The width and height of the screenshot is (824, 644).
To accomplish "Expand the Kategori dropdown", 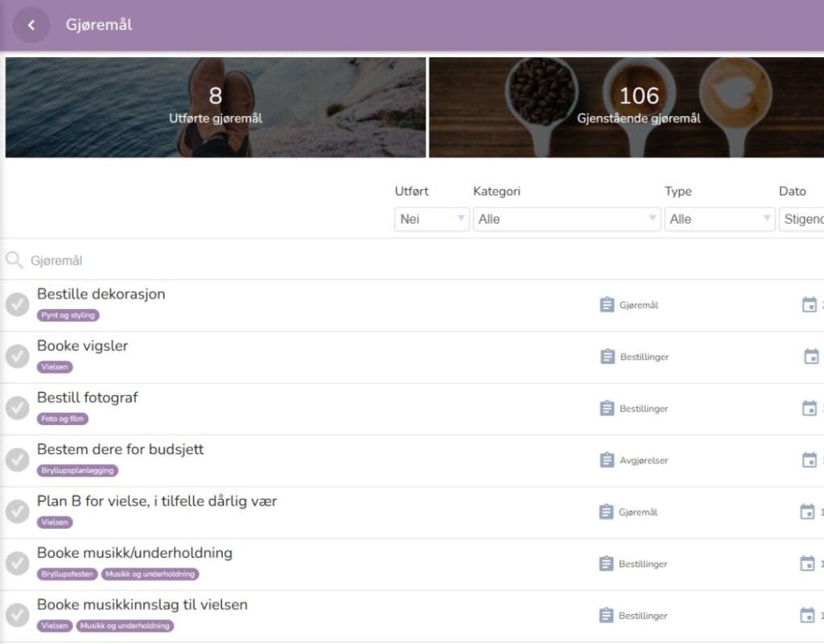I will pos(566,219).
